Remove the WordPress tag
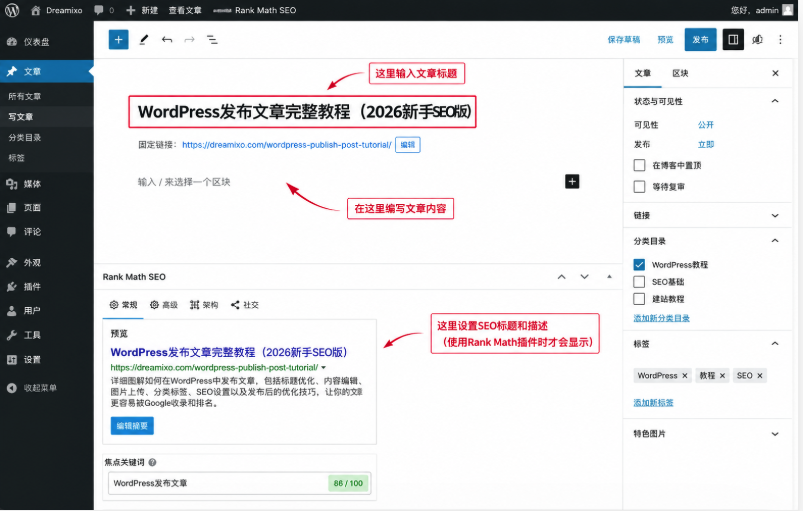 click(685, 376)
